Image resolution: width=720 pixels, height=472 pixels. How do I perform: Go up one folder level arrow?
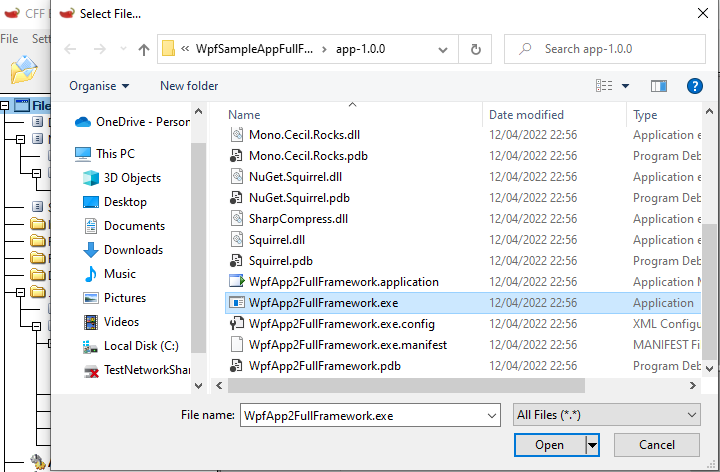click(144, 49)
